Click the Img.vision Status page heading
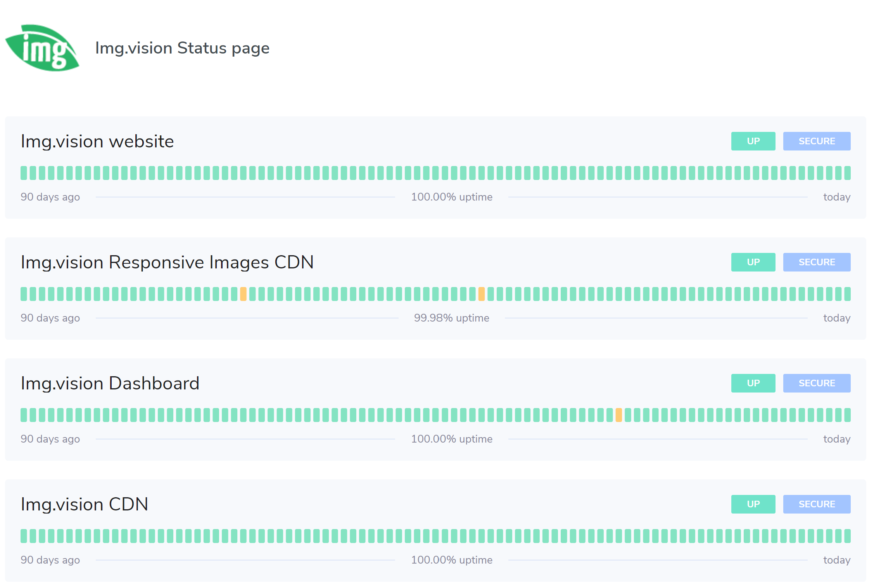 coord(182,48)
